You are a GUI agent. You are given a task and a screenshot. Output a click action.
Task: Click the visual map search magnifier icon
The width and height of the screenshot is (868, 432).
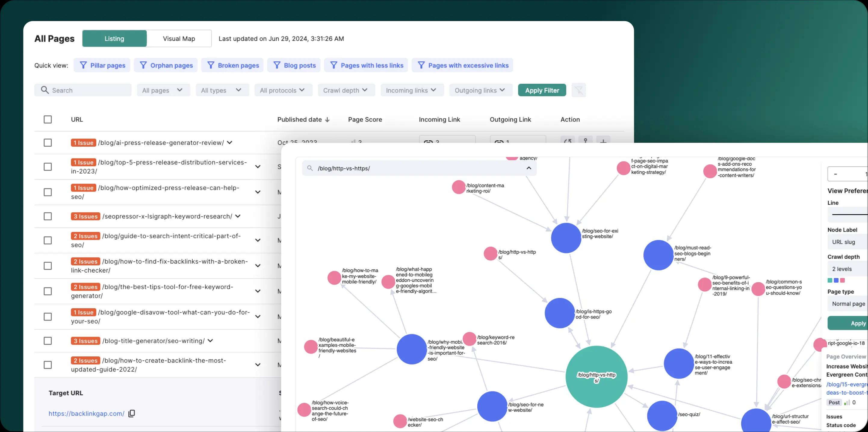click(x=310, y=168)
